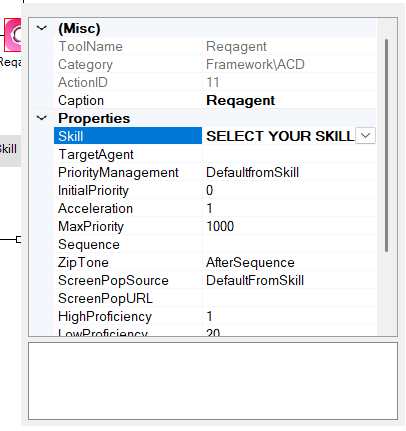Viewport: 406px width, 431px height.
Task: Click the TargetAgent value field
Action: (289, 154)
